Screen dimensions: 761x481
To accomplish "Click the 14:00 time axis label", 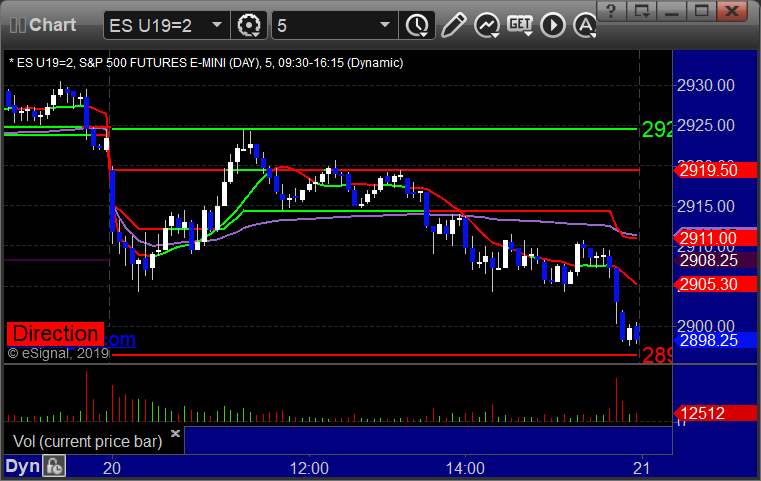I will [x=465, y=468].
